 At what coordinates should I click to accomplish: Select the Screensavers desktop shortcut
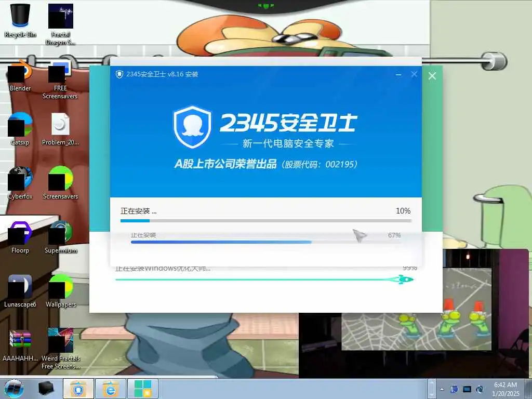click(60, 183)
